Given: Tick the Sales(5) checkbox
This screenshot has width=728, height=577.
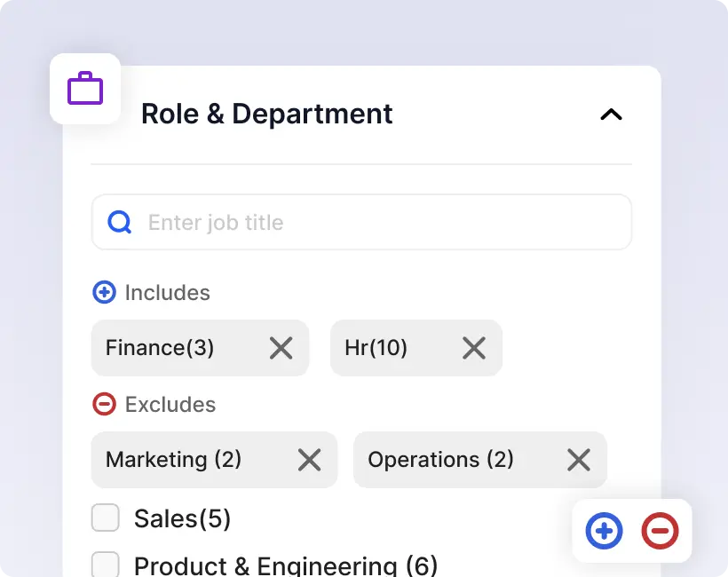Looking at the screenshot, I should tap(106, 518).
